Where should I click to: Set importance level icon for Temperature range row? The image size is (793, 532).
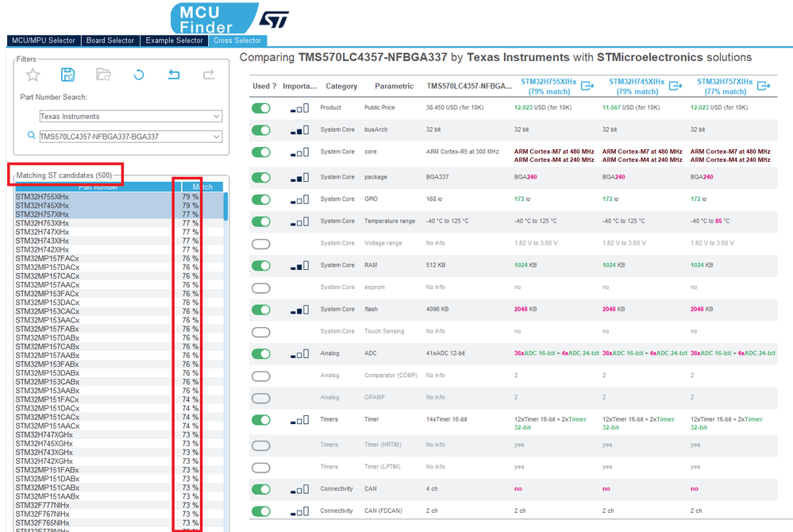[299, 222]
